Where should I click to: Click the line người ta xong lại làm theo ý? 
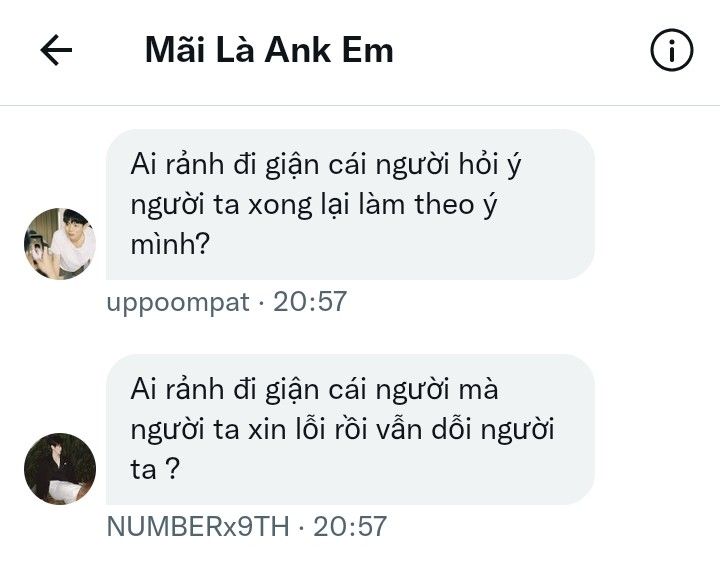tap(314, 205)
